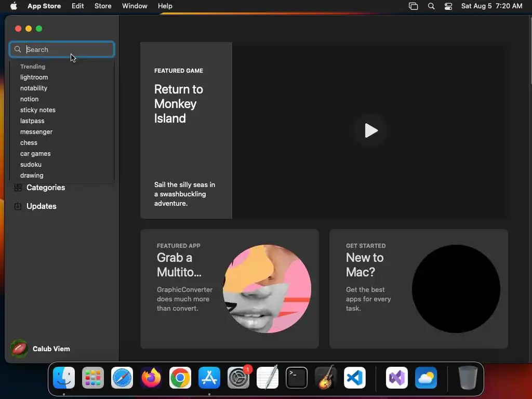The width and height of the screenshot is (532, 399).
Task: Open the App Store menu
Action: (44, 6)
